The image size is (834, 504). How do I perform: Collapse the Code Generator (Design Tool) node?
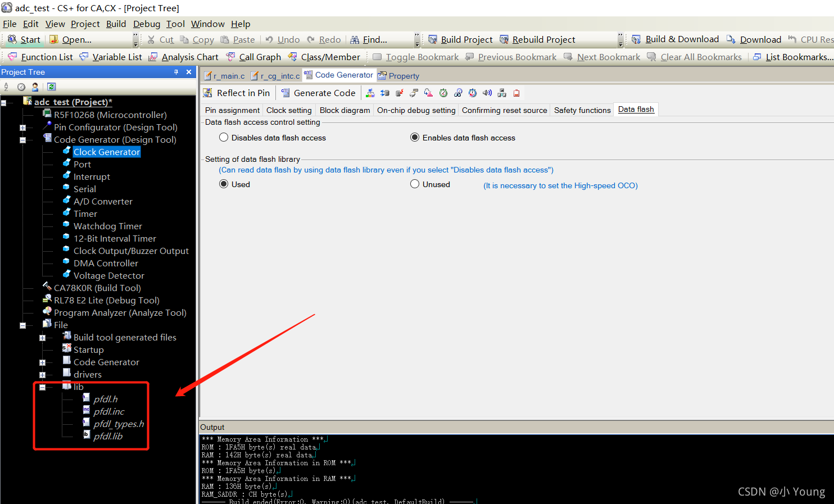point(22,140)
